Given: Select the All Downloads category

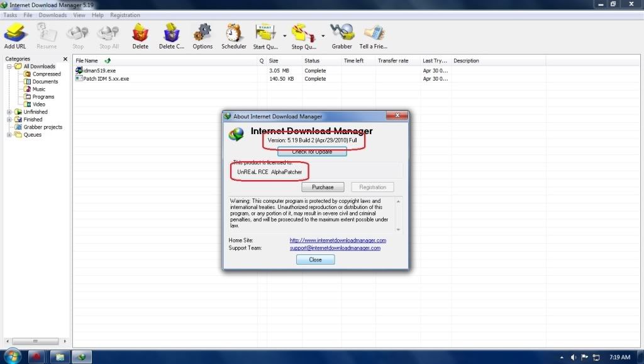Looking at the screenshot, I should (39, 66).
